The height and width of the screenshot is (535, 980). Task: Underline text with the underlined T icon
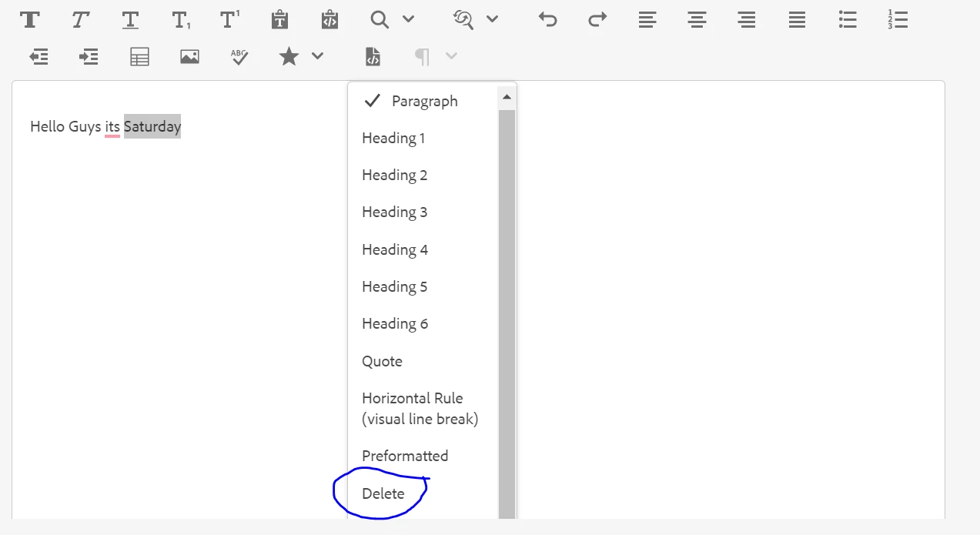click(130, 19)
